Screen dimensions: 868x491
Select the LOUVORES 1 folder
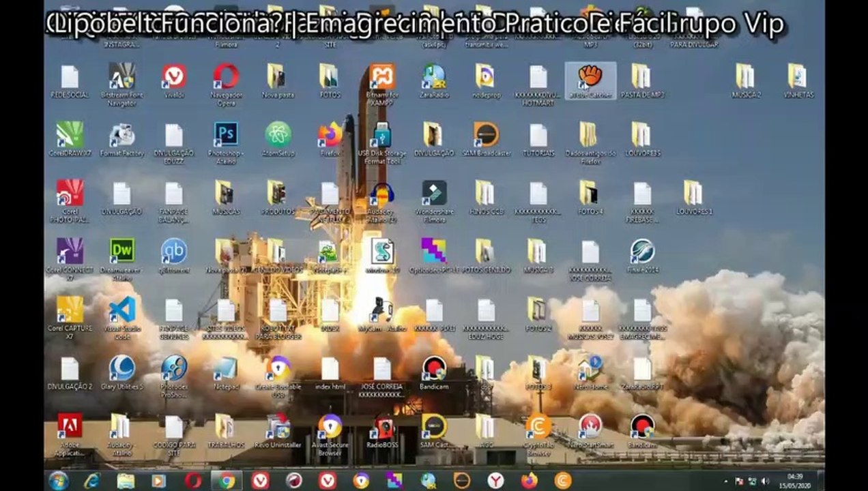click(x=694, y=198)
